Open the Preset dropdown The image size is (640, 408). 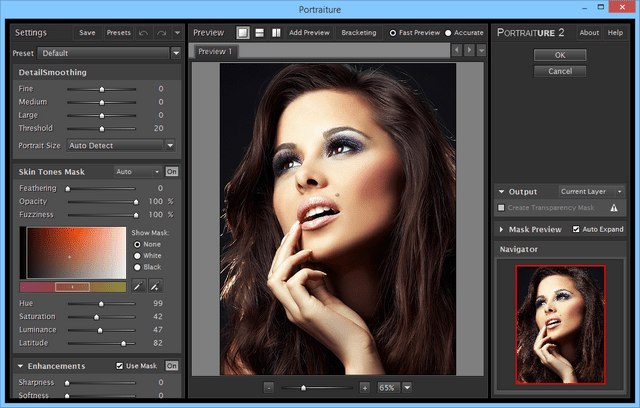coord(176,52)
